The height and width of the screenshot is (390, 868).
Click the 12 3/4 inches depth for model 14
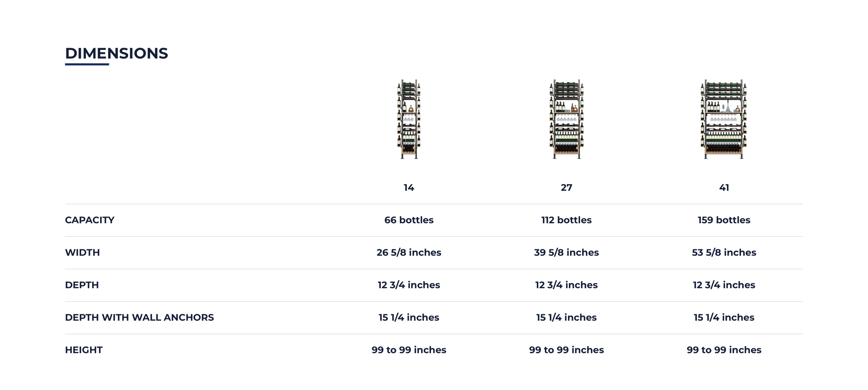pyautogui.click(x=409, y=285)
